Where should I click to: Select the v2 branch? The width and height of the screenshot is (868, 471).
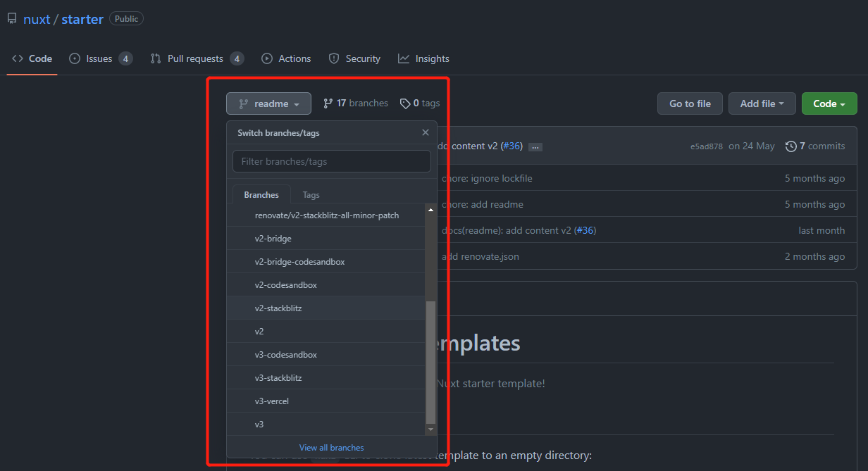(x=326, y=332)
